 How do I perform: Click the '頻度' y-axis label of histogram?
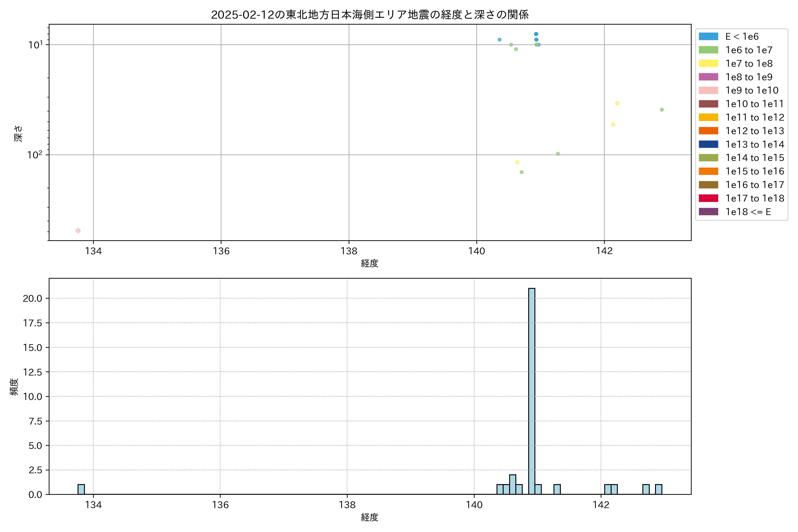(14, 387)
